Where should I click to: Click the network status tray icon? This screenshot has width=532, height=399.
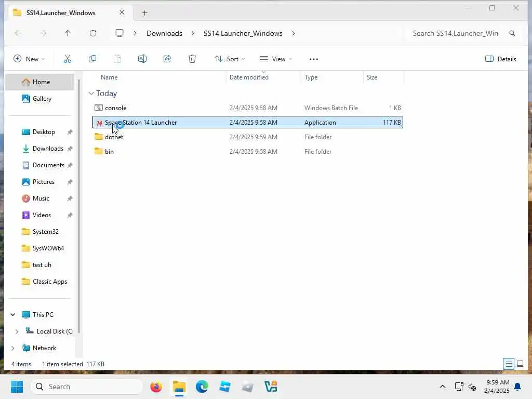[x=459, y=387]
